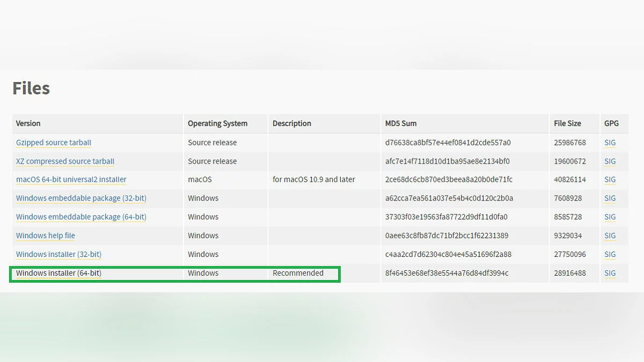The height and width of the screenshot is (362, 644).
Task: Click file size 25986768
Action: pos(570,143)
